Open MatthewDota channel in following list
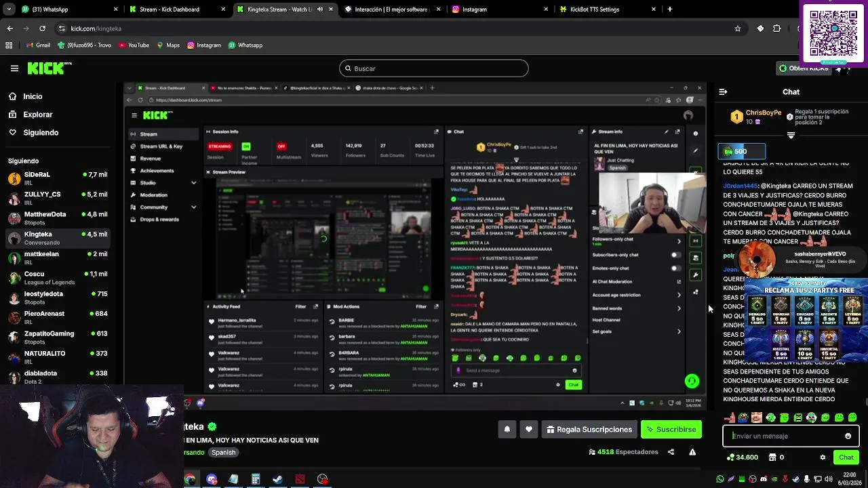Viewport: 868px width, 488px height. [58, 218]
